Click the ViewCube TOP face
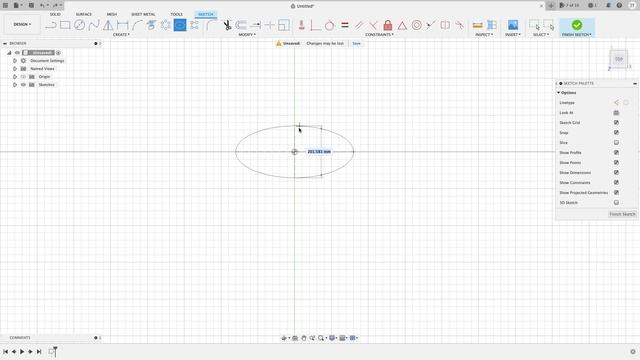The height and width of the screenshot is (360, 640). 619,59
